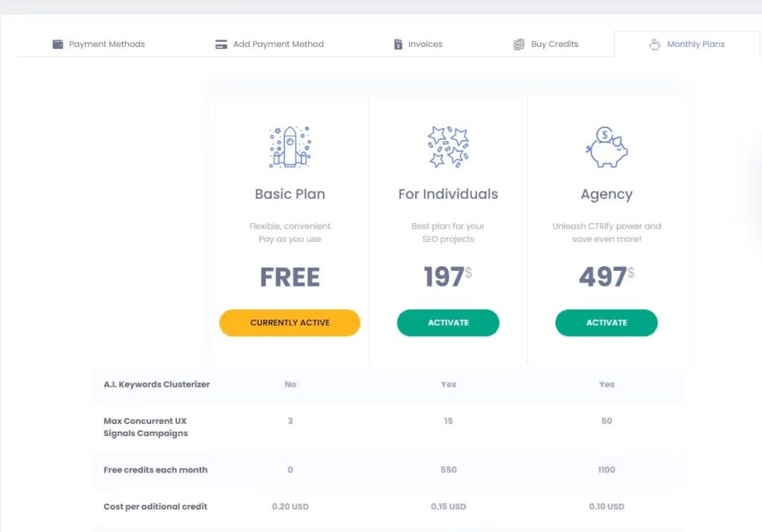This screenshot has width=762, height=532.
Task: Open the Buy Credits tab
Action: point(545,44)
